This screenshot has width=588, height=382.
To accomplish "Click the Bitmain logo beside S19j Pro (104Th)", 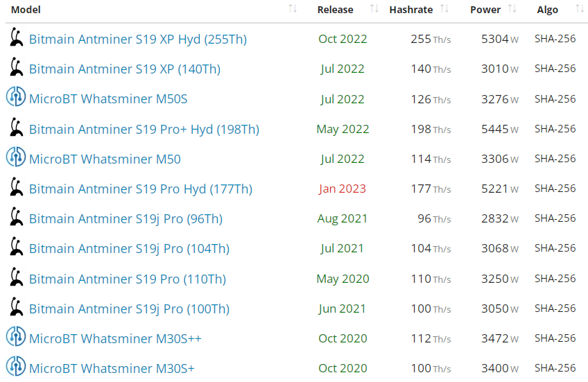I will click(16, 246).
